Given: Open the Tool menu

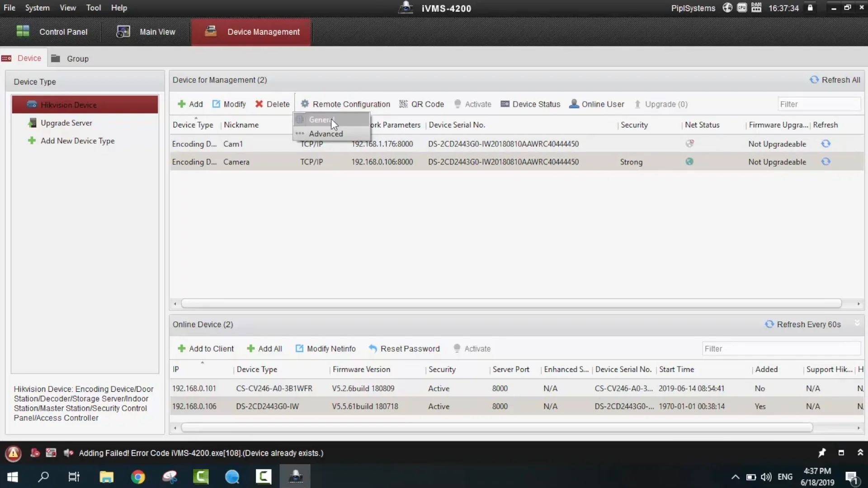Looking at the screenshot, I should (94, 8).
